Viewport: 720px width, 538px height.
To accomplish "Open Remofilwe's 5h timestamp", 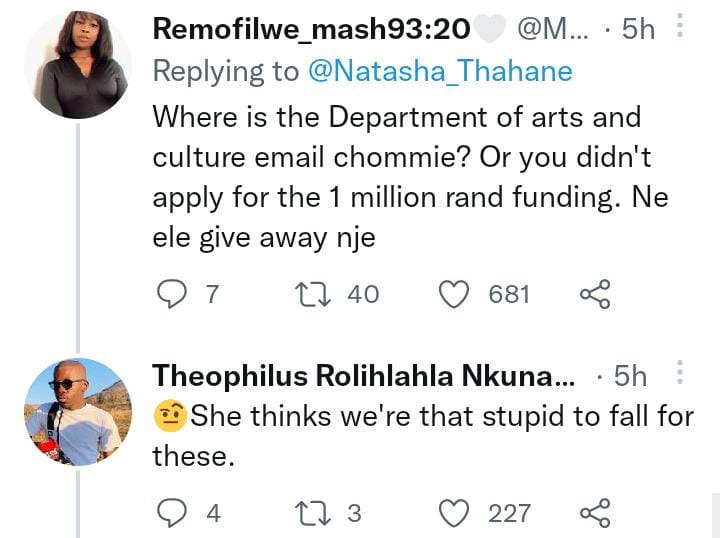I will pos(639,29).
